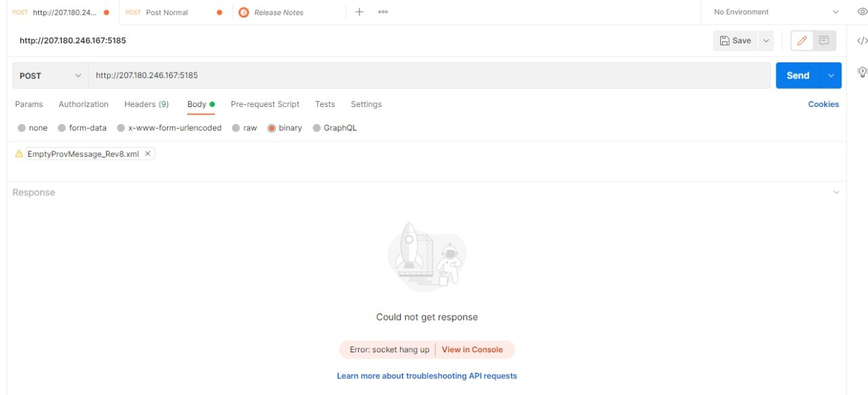
Task: Open the troubleshooting API requests link
Action: (x=427, y=375)
